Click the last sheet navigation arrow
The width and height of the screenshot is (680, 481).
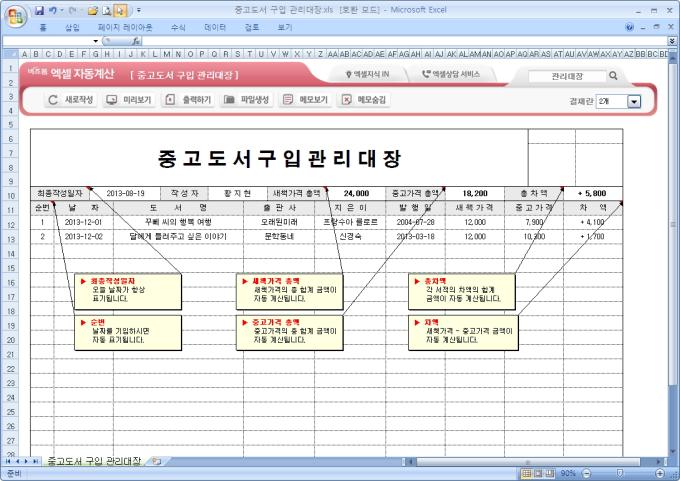pos(35,461)
